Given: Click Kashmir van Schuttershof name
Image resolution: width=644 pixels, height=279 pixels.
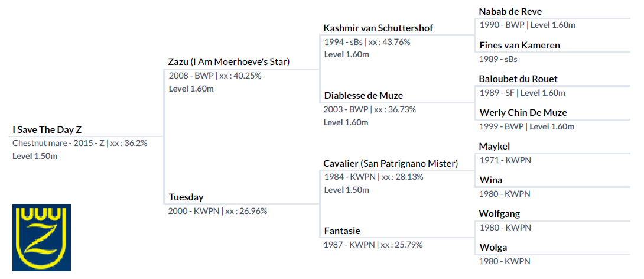Looking at the screenshot, I should click(378, 28).
